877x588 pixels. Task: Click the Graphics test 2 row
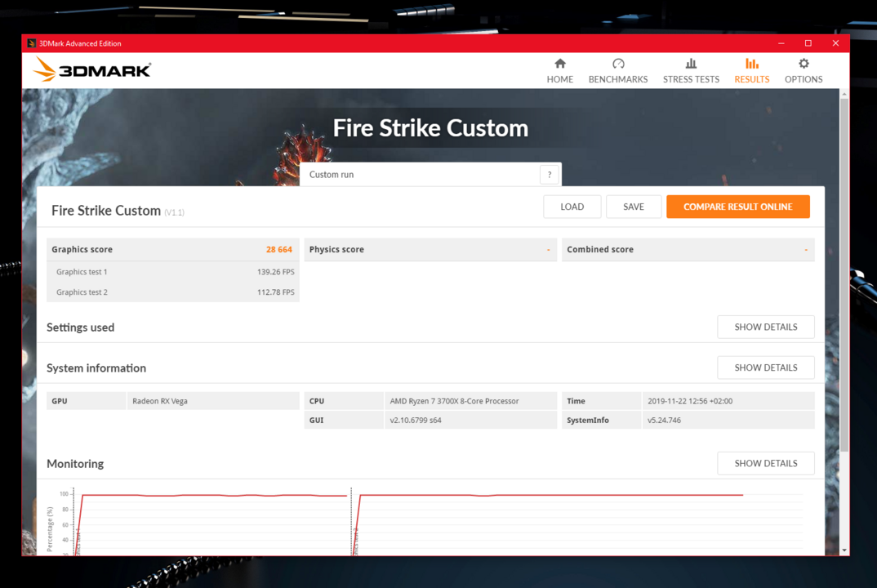[173, 292]
